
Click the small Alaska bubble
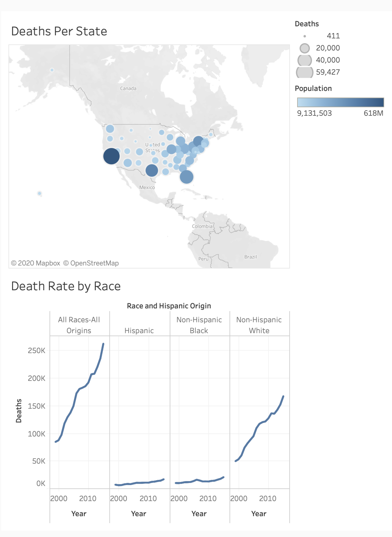[52, 70]
